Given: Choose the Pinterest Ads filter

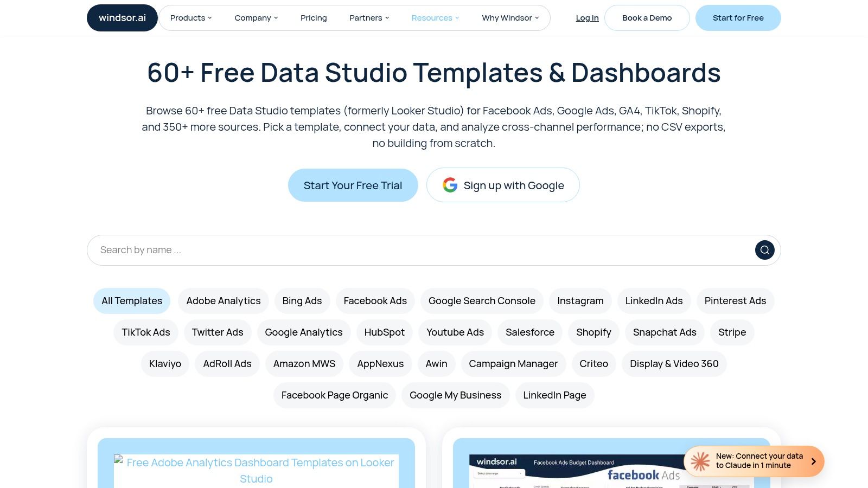Looking at the screenshot, I should 735,301.
